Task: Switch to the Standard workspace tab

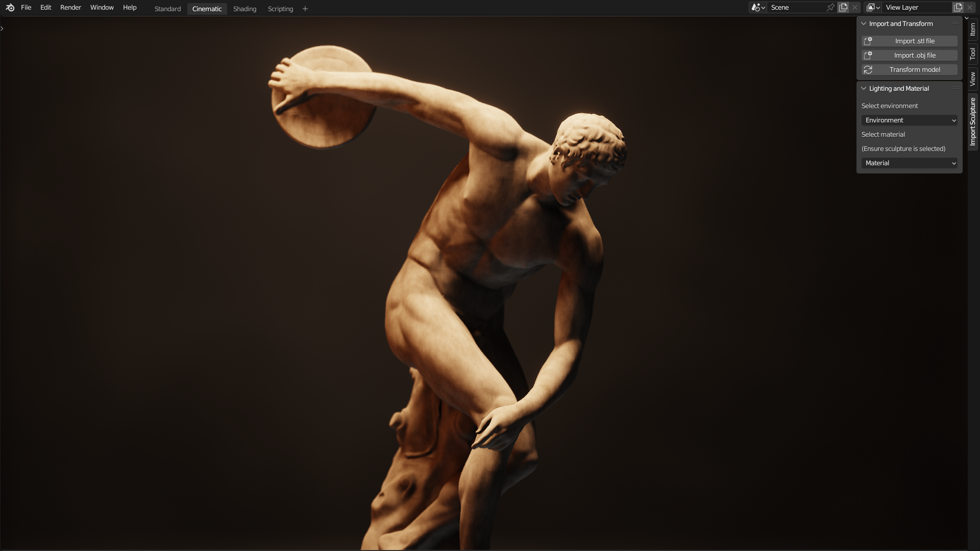Action: [167, 9]
